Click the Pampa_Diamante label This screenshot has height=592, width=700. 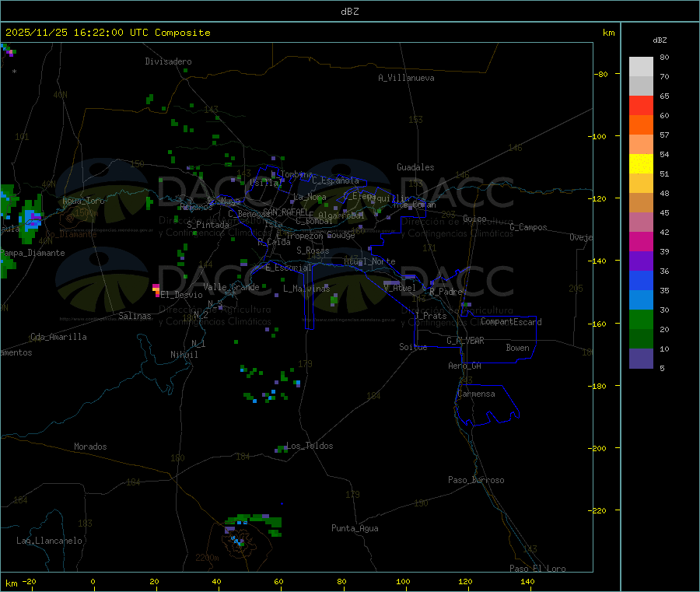coord(33,253)
